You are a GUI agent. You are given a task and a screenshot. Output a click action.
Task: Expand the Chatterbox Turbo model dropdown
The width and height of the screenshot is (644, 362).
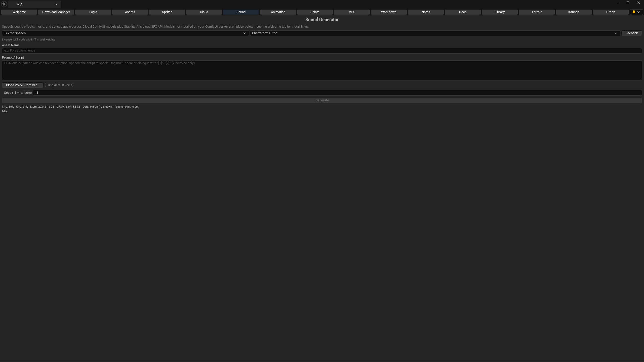[x=435, y=33]
